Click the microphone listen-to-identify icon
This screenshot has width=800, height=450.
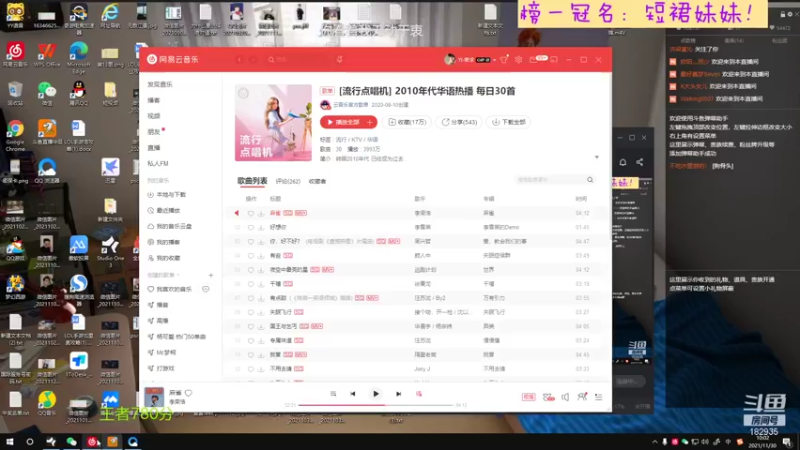click(340, 60)
